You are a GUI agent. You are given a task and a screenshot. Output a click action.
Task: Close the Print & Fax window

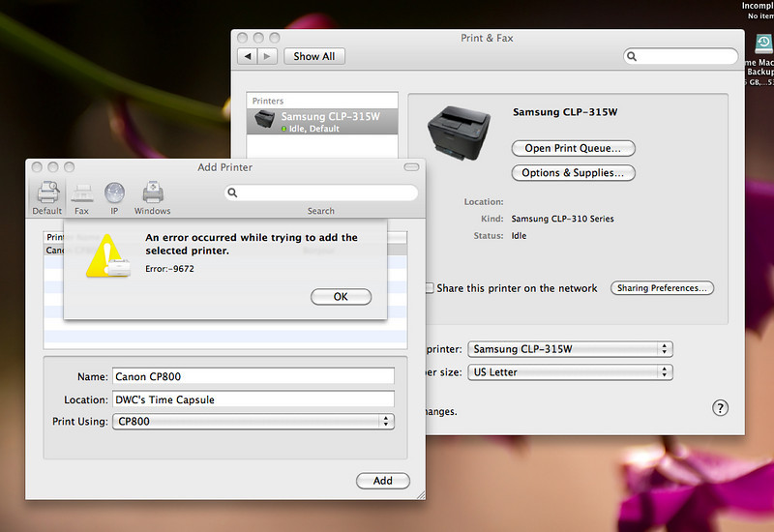[243, 38]
